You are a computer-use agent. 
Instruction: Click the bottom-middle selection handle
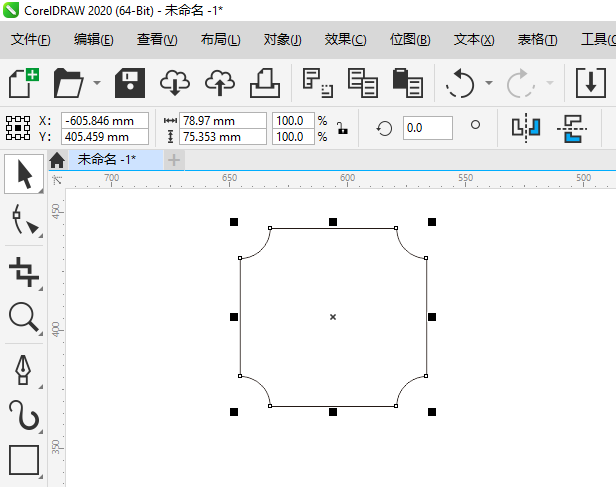[x=333, y=412]
